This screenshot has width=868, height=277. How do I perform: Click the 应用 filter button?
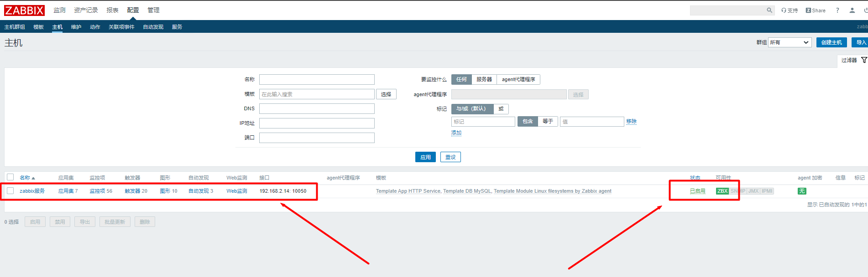pos(425,157)
